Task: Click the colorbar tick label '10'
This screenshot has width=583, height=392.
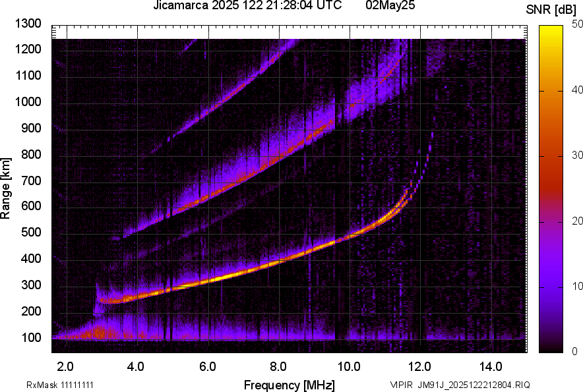Action: click(x=578, y=286)
